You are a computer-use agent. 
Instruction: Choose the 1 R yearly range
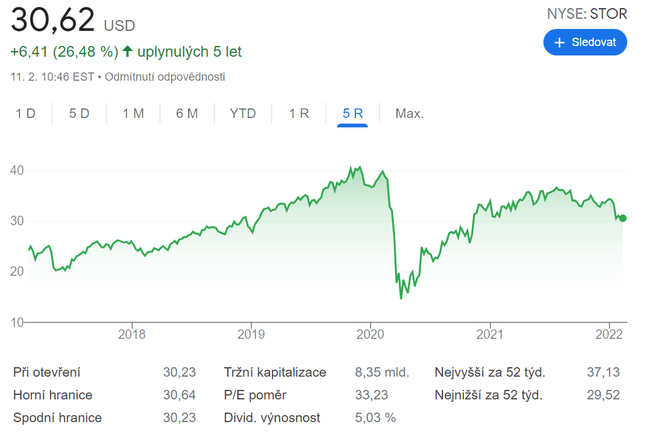(299, 113)
